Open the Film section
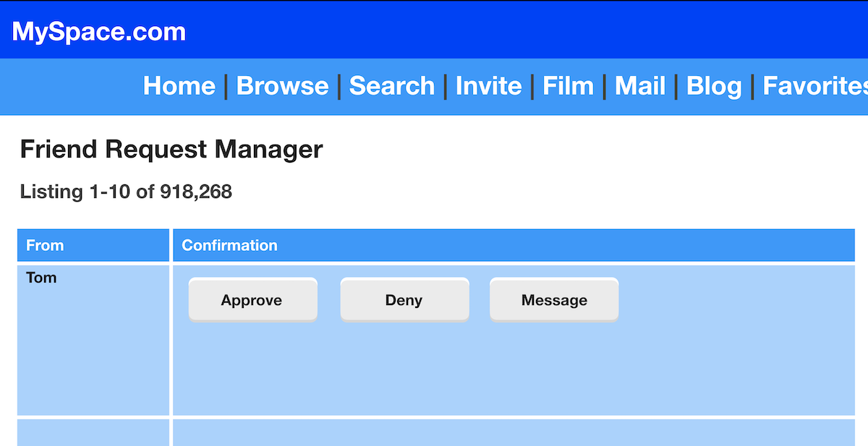This screenshot has width=868, height=446. point(568,86)
